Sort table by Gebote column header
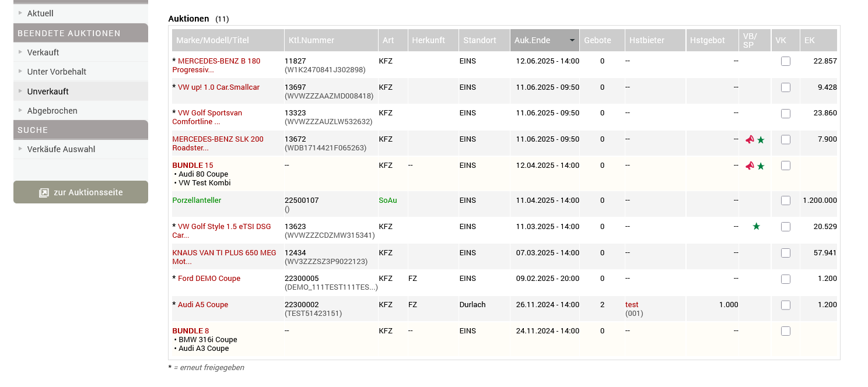868x387 pixels. [597, 40]
